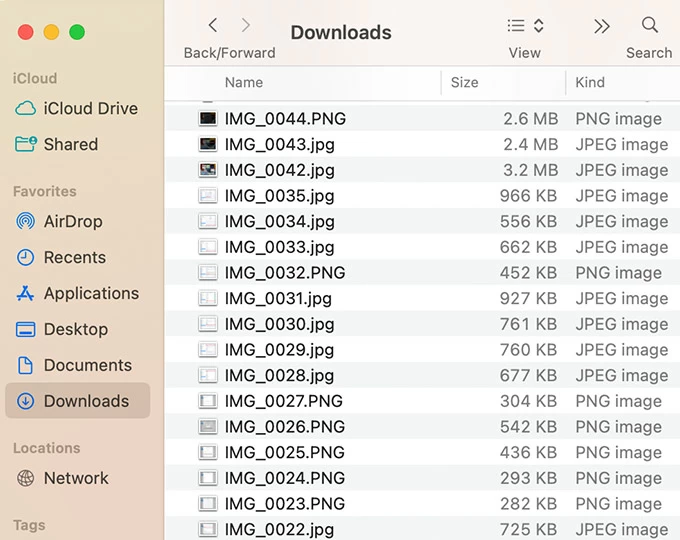Open iCloud Drive in sidebar
The image size is (680, 540).
[x=90, y=108]
